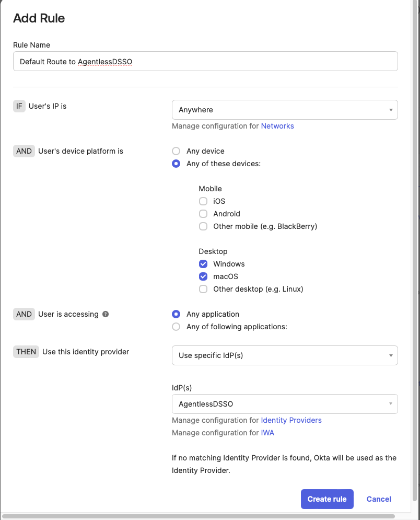Select Any of these devices radio
This screenshot has height=520, width=420.
click(x=176, y=164)
